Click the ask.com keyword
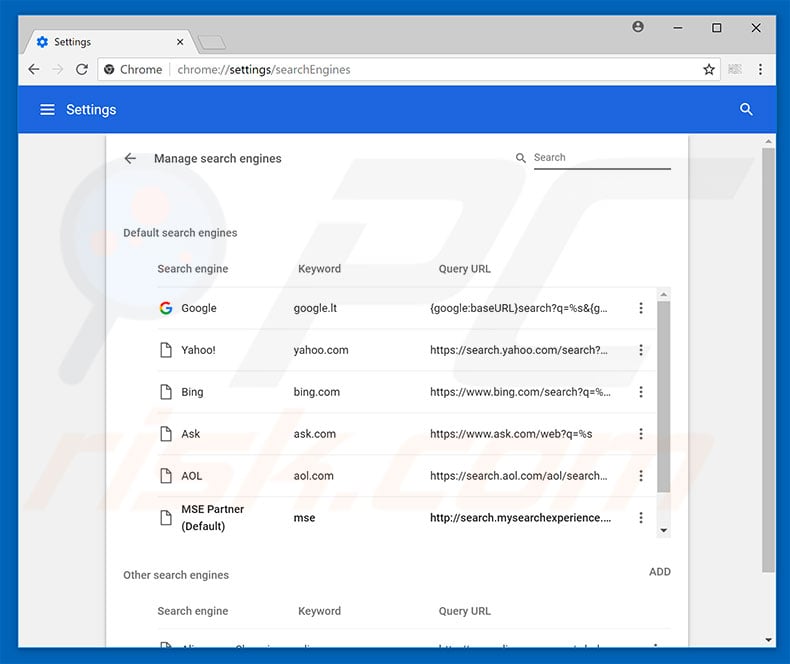790x664 pixels. pyautogui.click(x=314, y=433)
